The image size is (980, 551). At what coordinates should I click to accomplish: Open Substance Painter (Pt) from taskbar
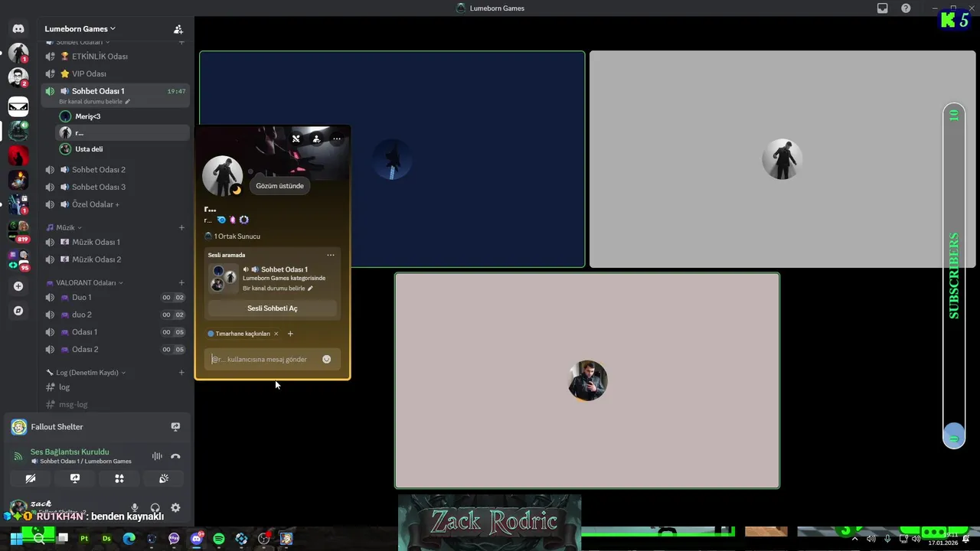coord(84,539)
